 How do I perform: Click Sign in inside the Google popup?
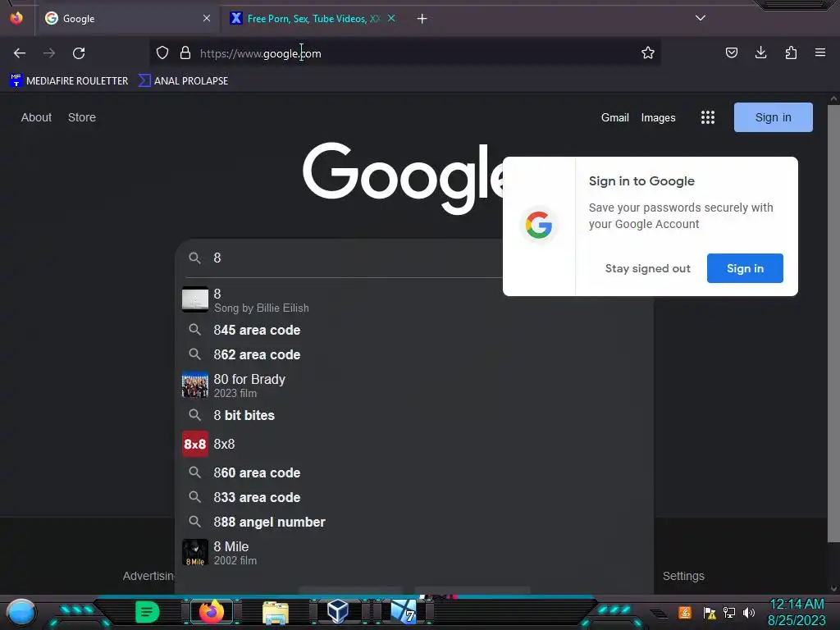(x=745, y=268)
